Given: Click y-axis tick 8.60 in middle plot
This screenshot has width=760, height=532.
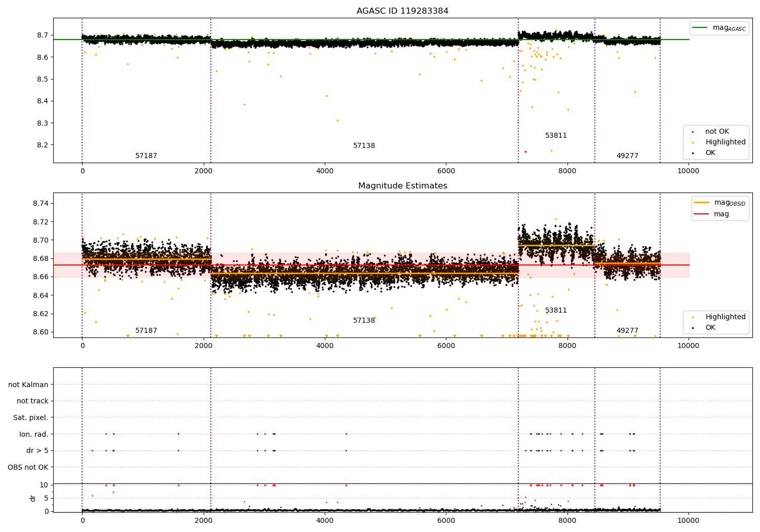Looking at the screenshot, I should tap(41, 332).
